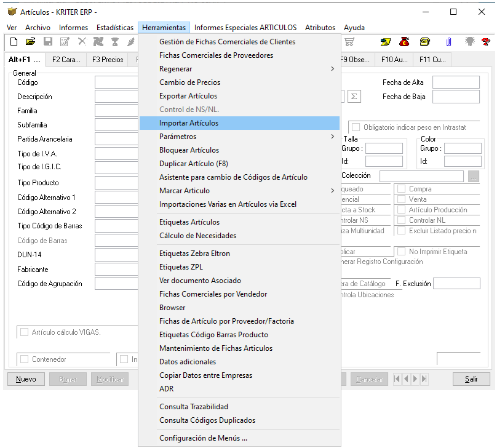497x448 pixels.
Task: Go to last record navigation arrow
Action: (424, 379)
